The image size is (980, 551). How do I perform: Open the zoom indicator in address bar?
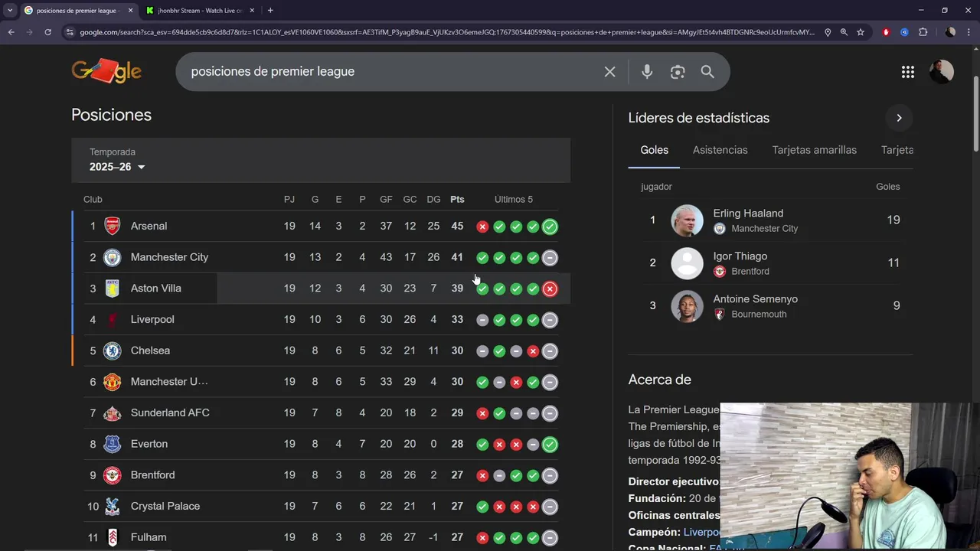(844, 32)
